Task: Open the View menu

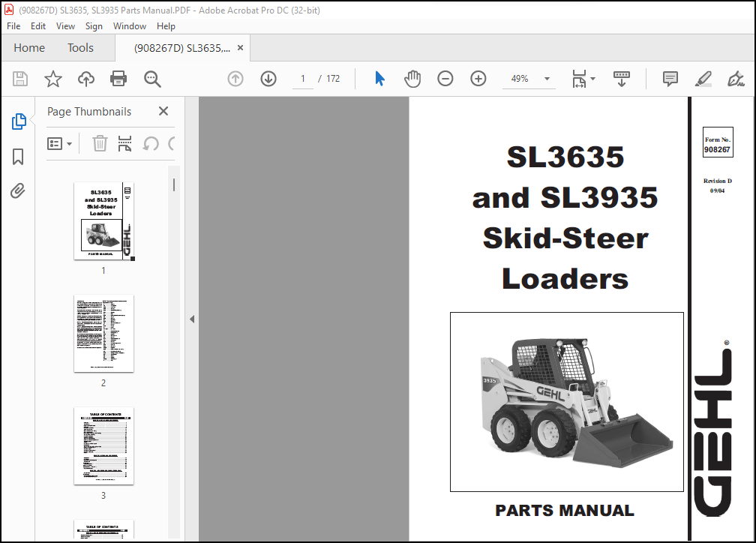Action: pos(65,26)
